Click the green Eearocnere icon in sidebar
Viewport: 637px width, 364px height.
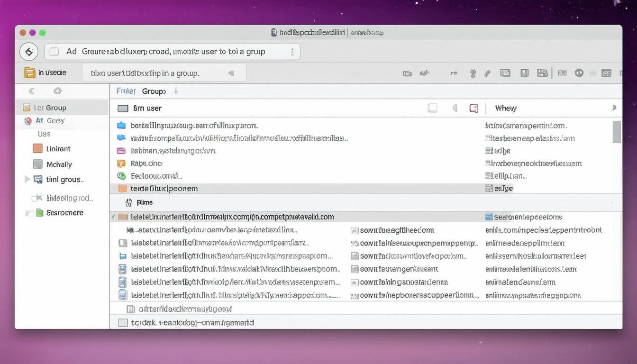[39, 213]
